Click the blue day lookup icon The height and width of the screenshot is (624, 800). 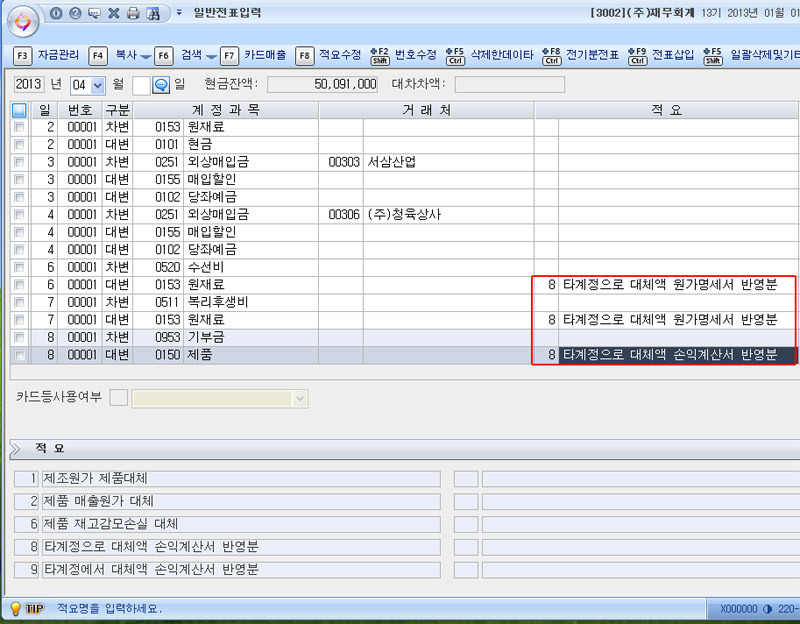tap(161, 85)
